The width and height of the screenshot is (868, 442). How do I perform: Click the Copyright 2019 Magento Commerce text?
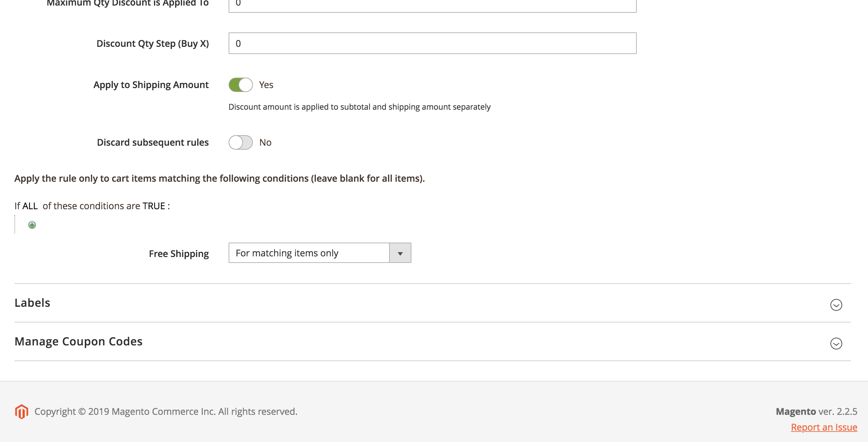tap(166, 411)
